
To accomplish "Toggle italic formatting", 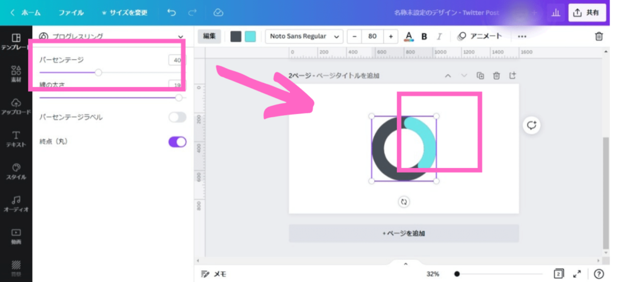I will point(439,37).
